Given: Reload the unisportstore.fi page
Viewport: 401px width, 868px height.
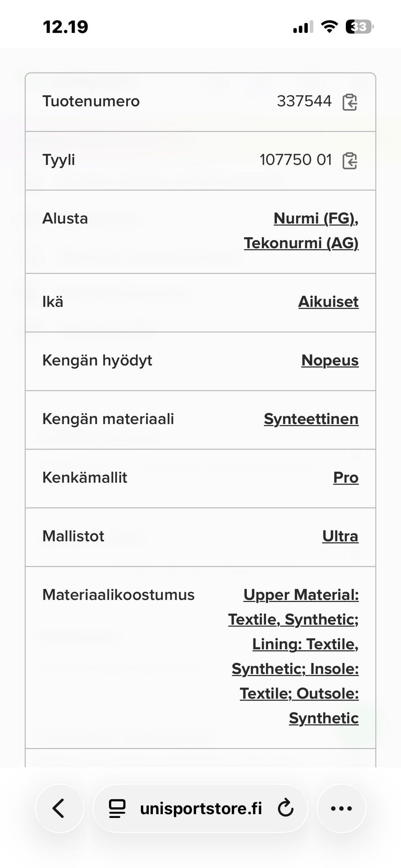Looking at the screenshot, I should tap(286, 808).
